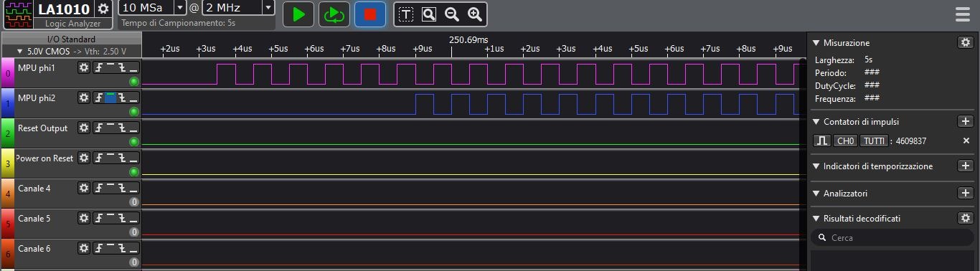Click Canale 5 zero counter badge
The height and width of the screenshot is (271, 980).
[x=133, y=232]
